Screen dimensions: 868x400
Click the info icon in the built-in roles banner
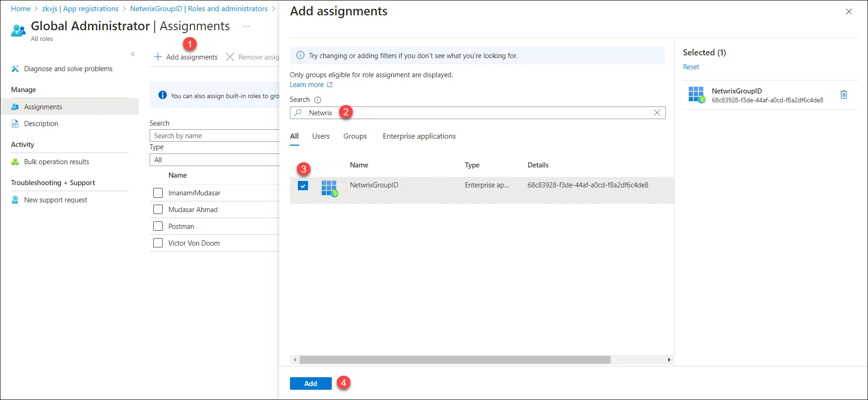(x=162, y=95)
